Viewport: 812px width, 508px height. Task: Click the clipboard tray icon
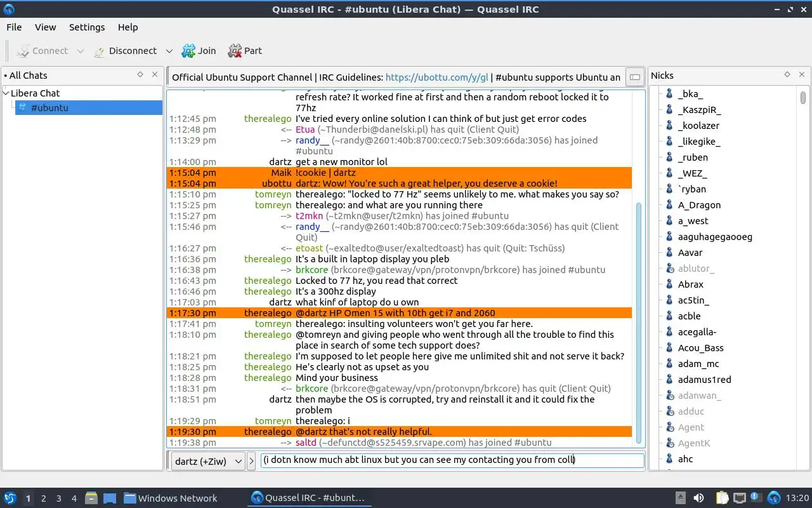tap(722, 498)
